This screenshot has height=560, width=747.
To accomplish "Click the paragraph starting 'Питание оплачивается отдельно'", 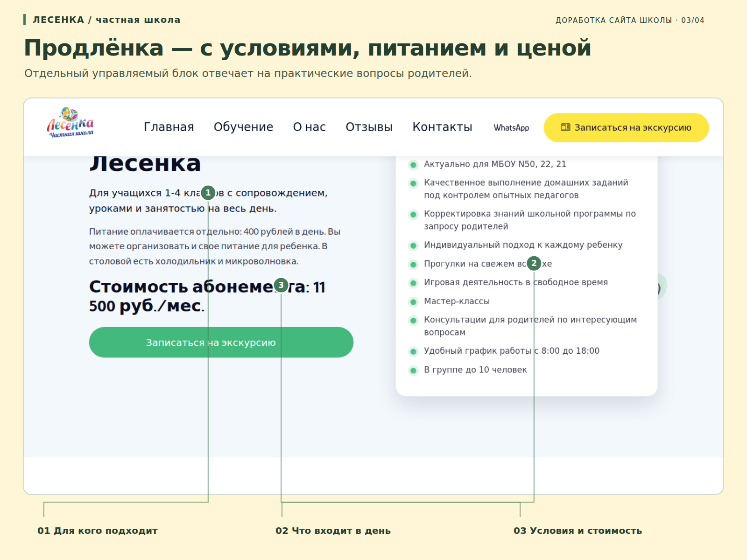I will tap(215, 246).
